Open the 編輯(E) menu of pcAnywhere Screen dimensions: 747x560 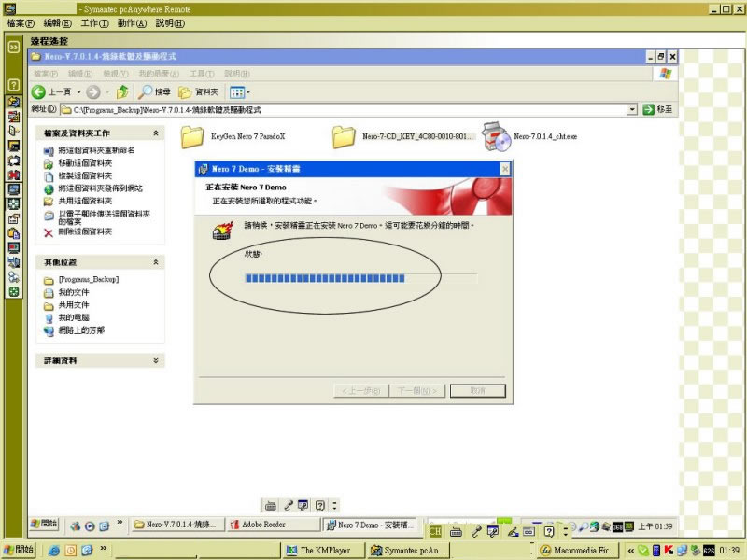pyautogui.click(x=57, y=23)
